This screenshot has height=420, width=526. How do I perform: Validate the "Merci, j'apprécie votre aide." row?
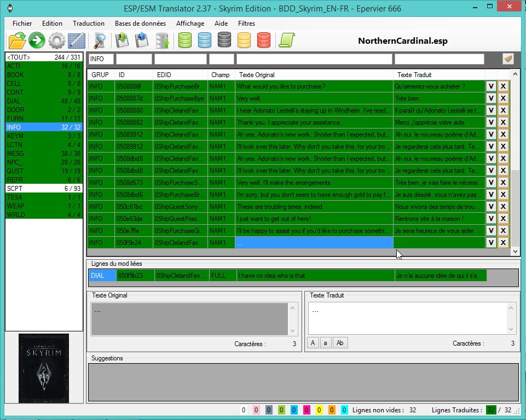[491, 122]
